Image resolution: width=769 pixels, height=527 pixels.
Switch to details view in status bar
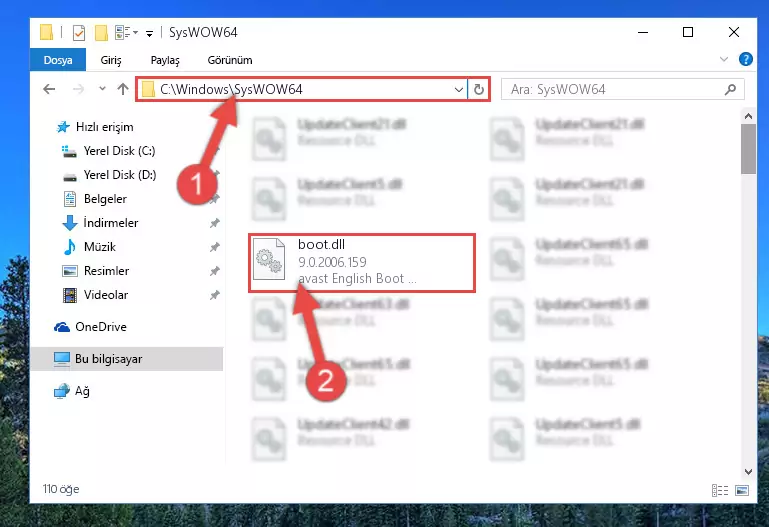point(720,490)
